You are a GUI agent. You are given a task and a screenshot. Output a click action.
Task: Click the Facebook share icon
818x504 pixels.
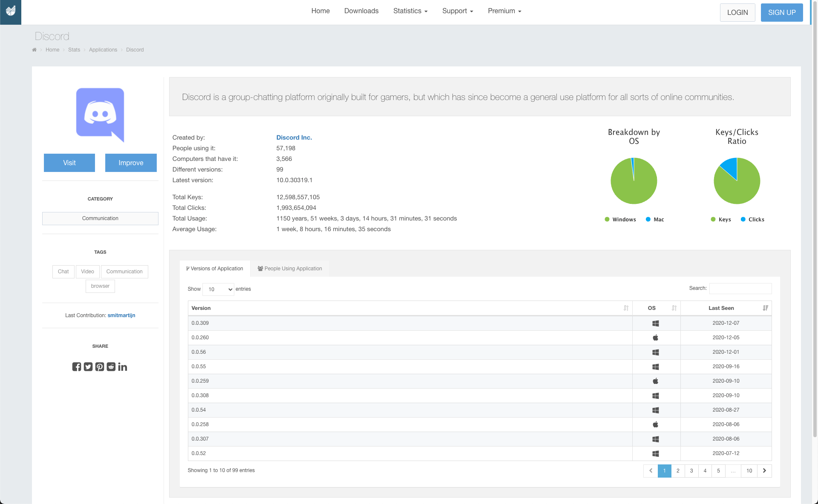click(77, 367)
